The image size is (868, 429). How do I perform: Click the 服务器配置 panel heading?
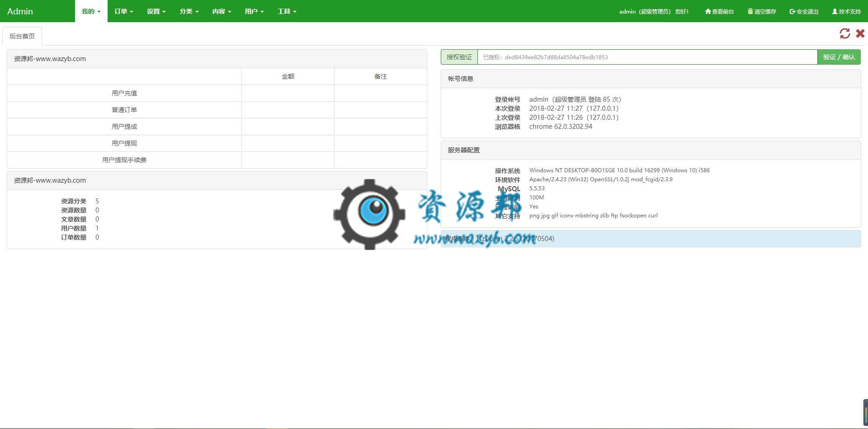pos(464,150)
